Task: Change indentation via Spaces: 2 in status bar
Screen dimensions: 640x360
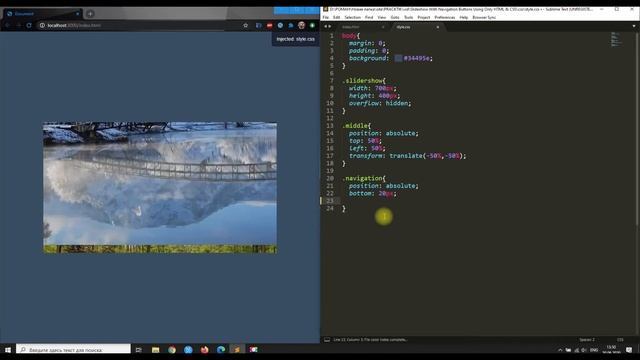Action: tap(587, 340)
